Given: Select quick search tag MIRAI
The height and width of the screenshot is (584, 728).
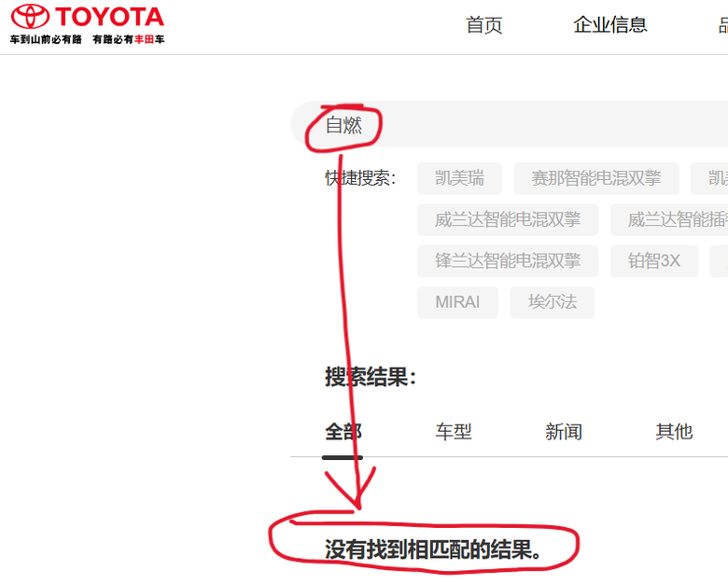Looking at the screenshot, I should pos(457,302).
